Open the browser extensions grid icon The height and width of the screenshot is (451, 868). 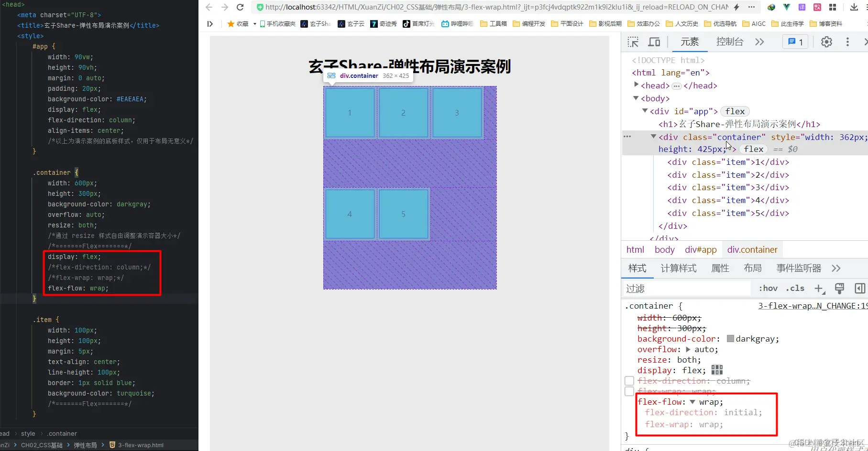(833, 7)
